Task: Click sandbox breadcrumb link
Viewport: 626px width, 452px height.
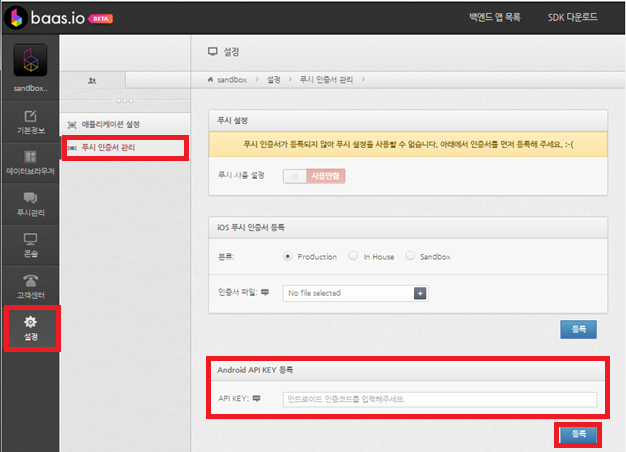Action: click(x=232, y=79)
